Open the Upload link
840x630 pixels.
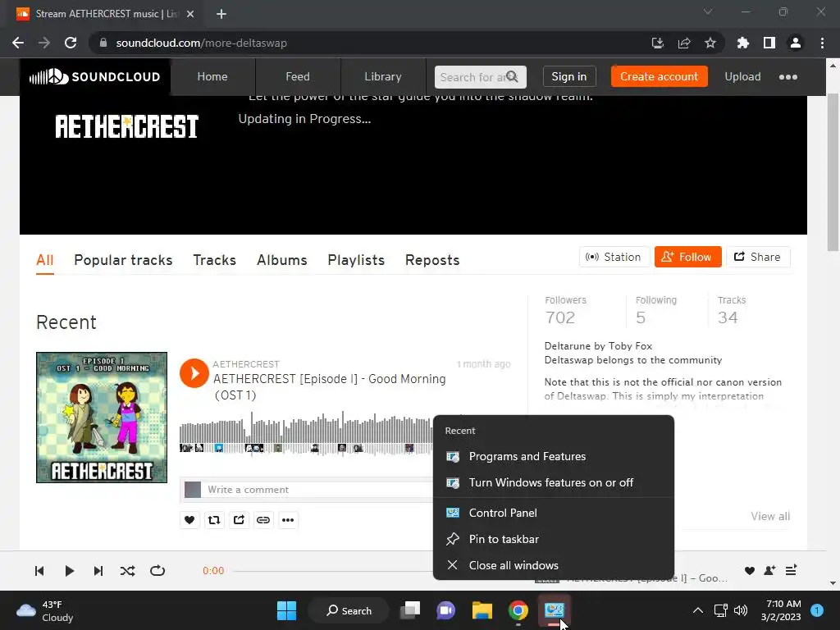pyautogui.click(x=742, y=76)
